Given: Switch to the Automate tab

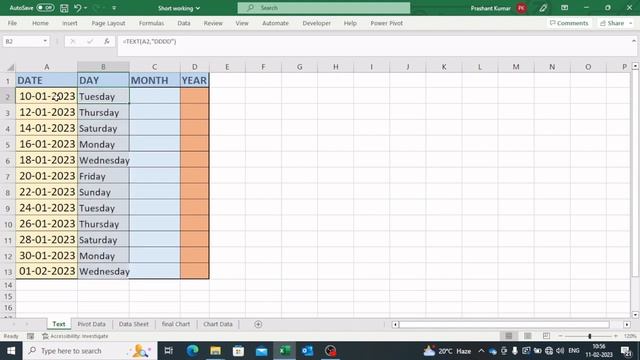Looking at the screenshot, I should coord(275,23).
